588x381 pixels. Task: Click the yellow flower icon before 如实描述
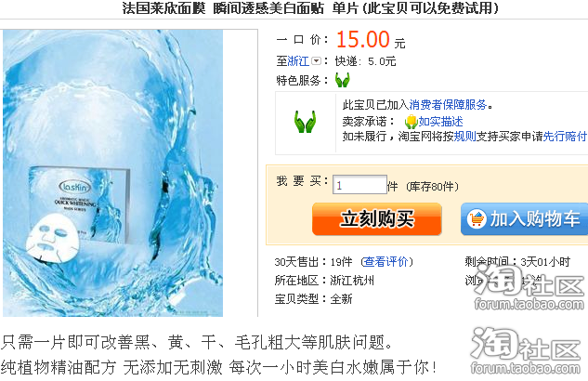pyautogui.click(x=411, y=122)
